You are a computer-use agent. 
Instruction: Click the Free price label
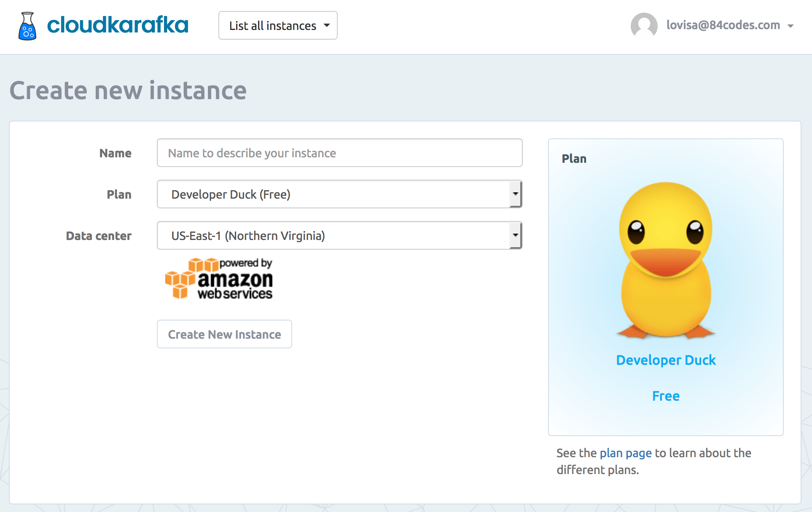pyautogui.click(x=666, y=396)
